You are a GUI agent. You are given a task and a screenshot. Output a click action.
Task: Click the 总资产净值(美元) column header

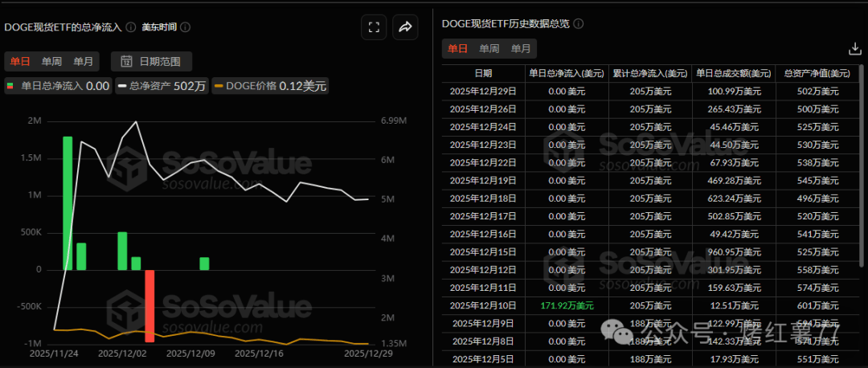coord(817,73)
